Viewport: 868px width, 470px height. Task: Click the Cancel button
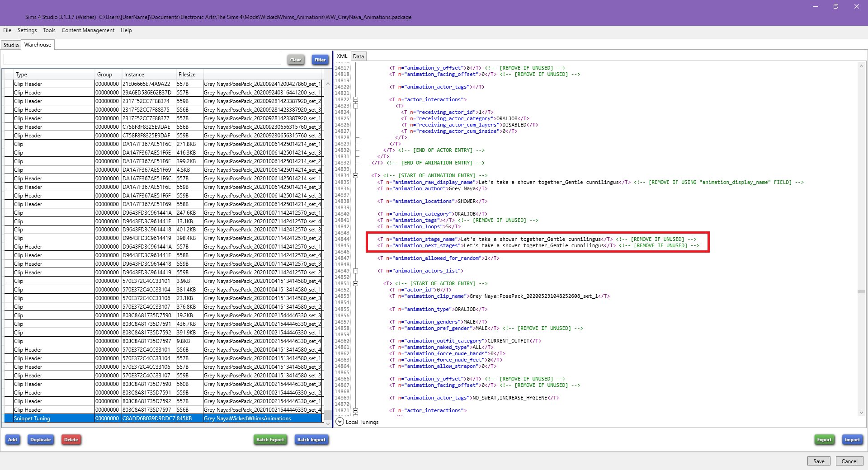[849, 461]
